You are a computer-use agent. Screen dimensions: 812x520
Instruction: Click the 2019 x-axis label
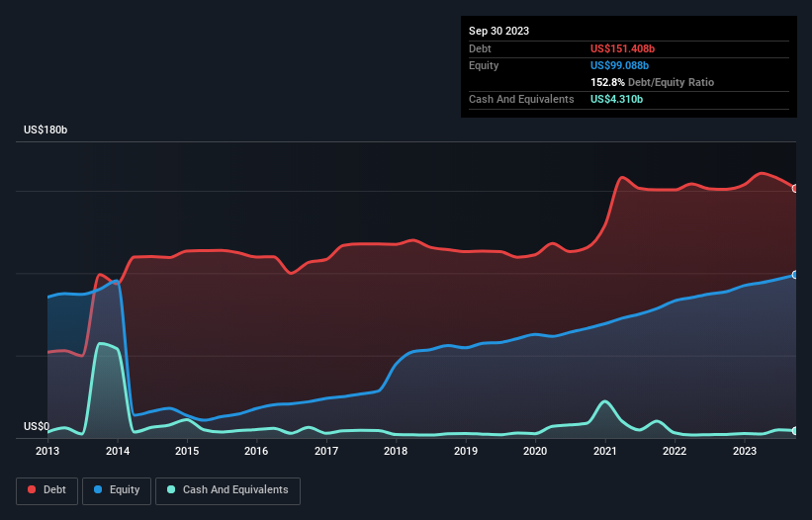pos(466,451)
